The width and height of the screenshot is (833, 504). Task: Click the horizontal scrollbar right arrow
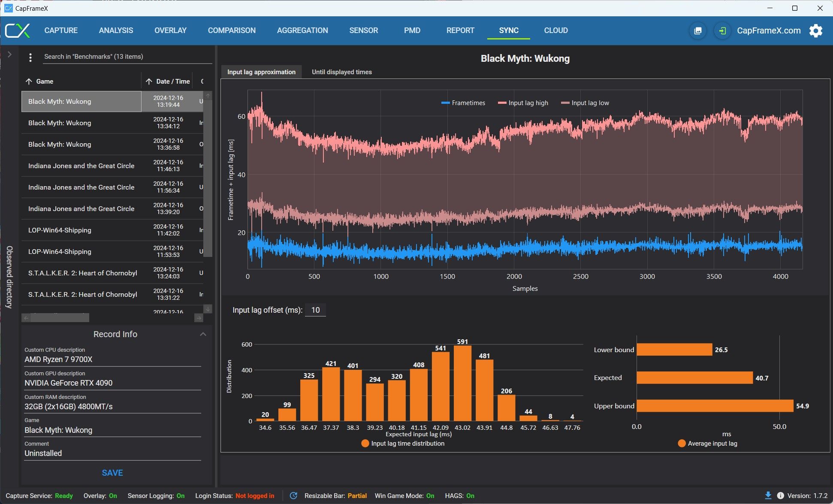tap(199, 318)
